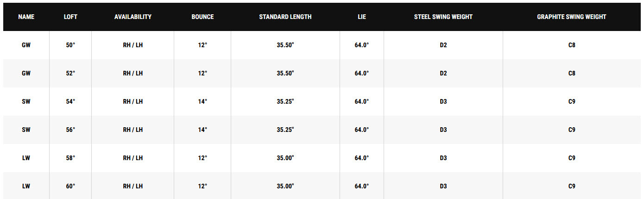Select the 54° loft value
This screenshot has width=644, height=199.
pos(70,102)
